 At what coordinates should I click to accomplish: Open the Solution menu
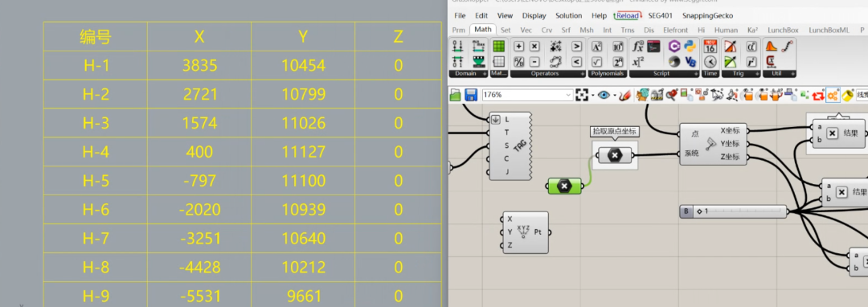click(x=568, y=15)
